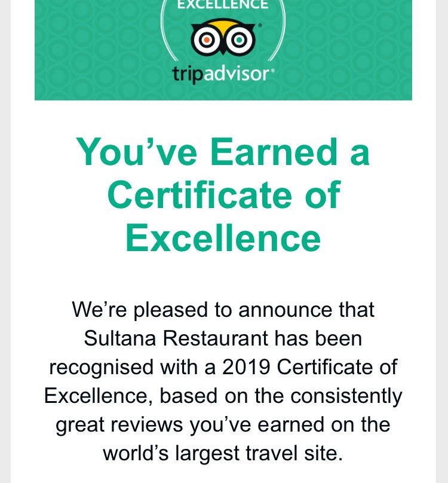Select the "You've Earned a" heading line
448x483 pixels.
(x=223, y=152)
